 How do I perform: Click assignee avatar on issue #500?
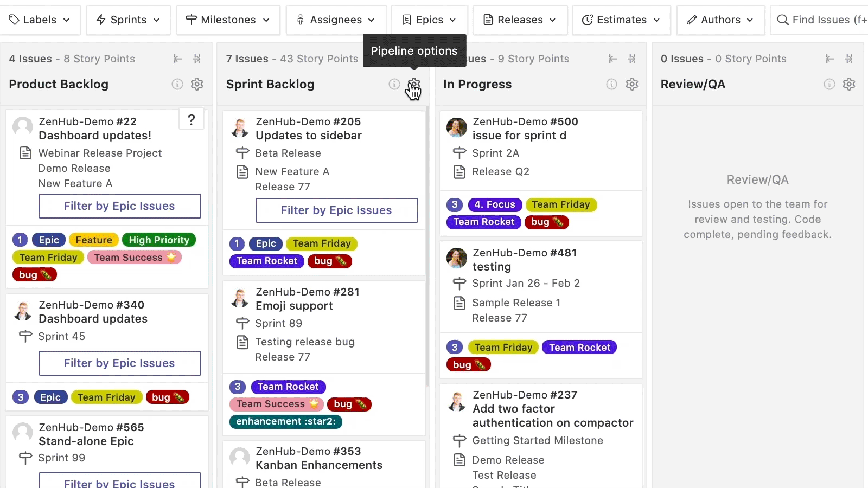point(457,127)
